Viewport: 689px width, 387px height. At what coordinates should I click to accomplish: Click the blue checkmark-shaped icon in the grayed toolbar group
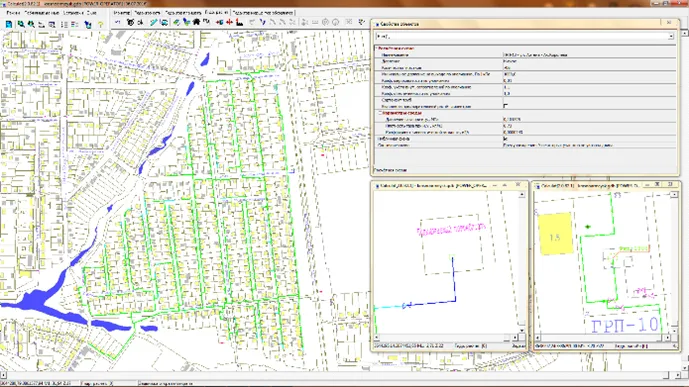(x=263, y=22)
